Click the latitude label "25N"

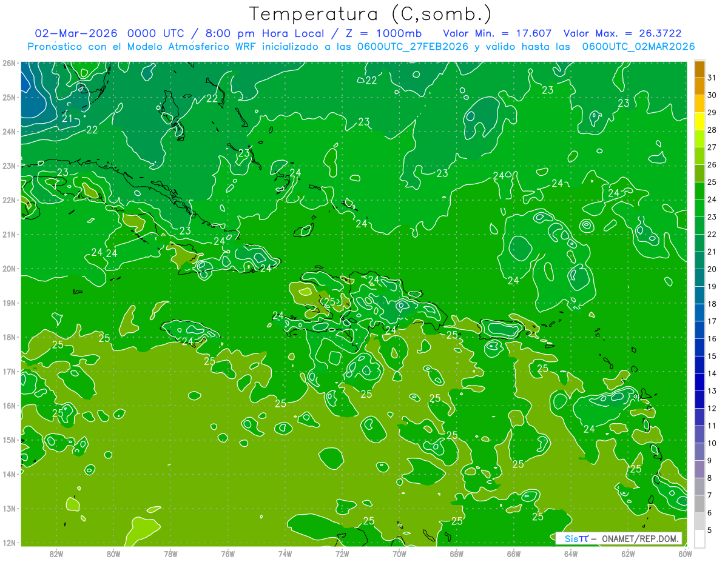point(8,97)
